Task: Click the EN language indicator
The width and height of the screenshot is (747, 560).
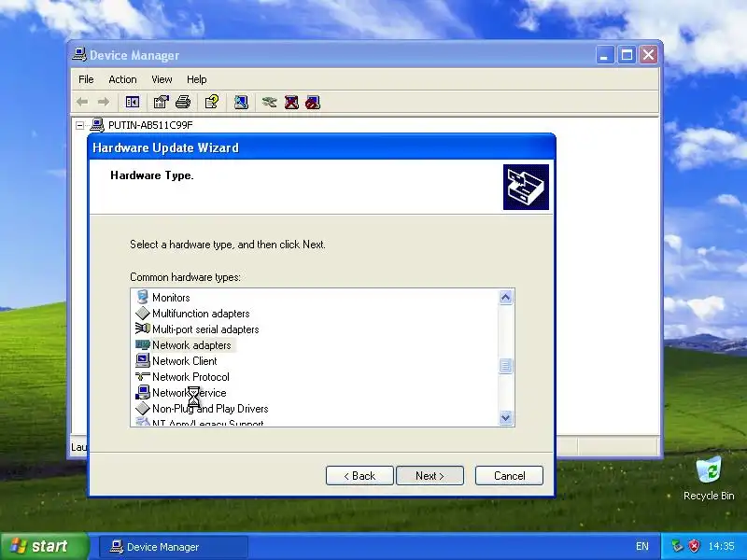Action: [641, 546]
